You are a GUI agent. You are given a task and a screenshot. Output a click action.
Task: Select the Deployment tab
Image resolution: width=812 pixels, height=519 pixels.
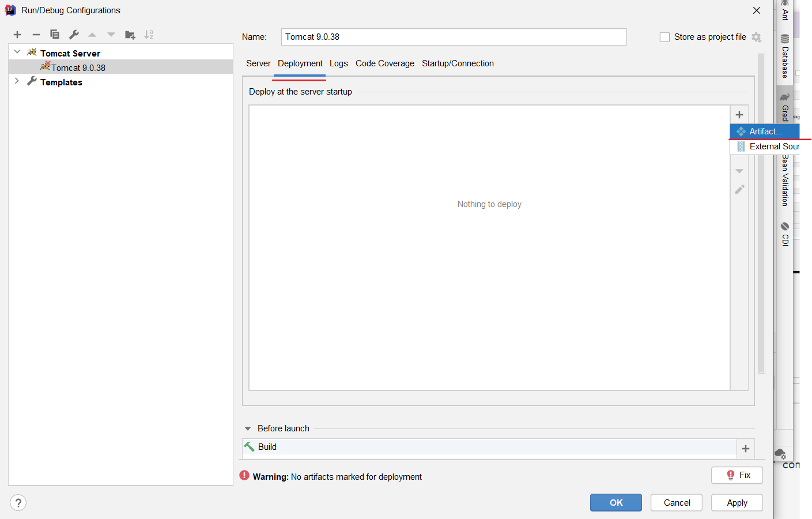click(x=300, y=63)
